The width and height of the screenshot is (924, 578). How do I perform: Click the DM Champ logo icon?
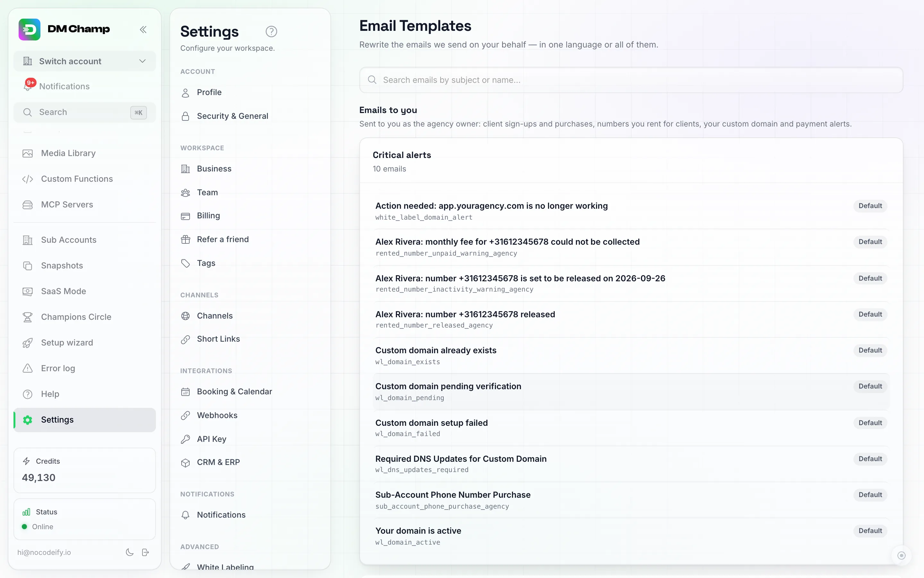[30, 30]
